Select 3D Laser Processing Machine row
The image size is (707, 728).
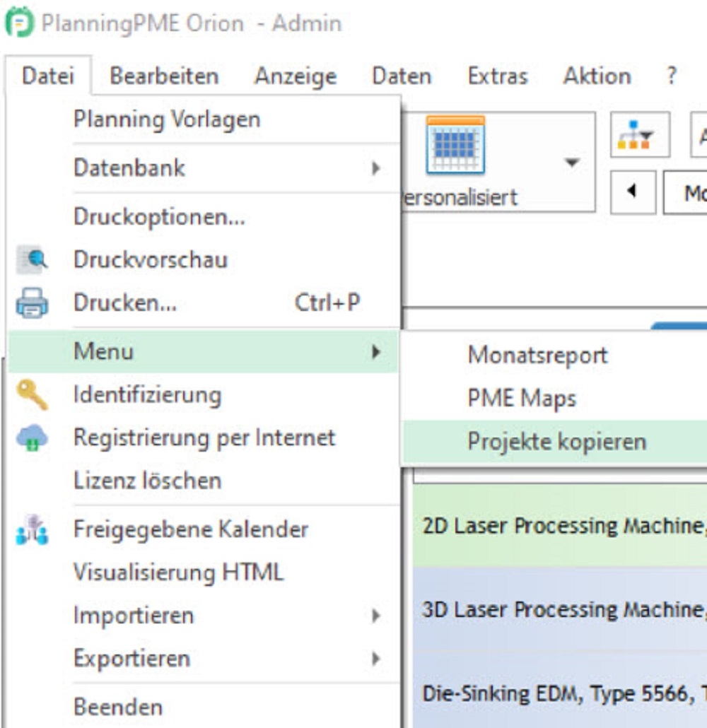560,609
